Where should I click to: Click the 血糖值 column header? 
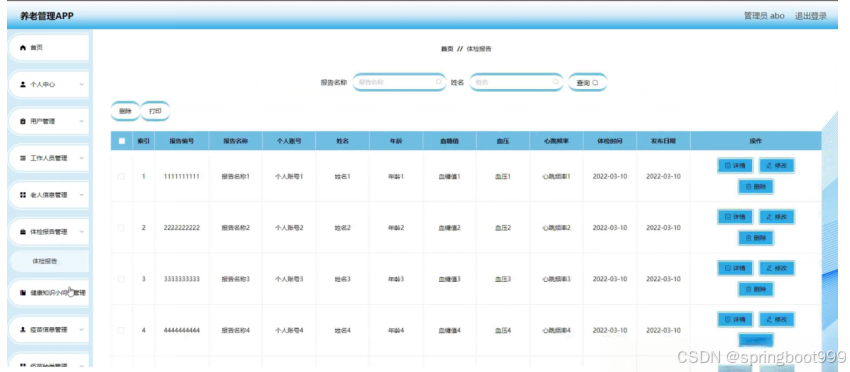click(x=449, y=141)
